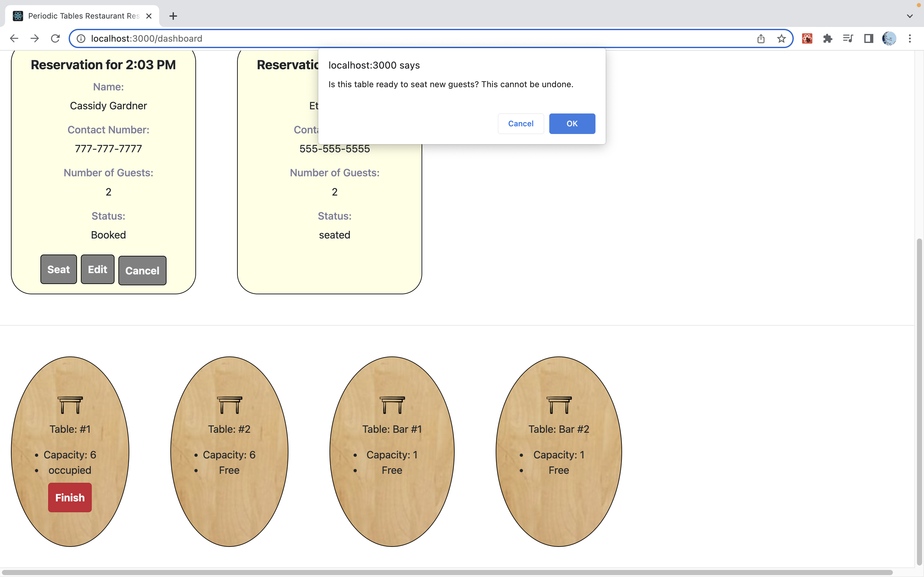Click the browser back navigation arrow

pos(14,38)
